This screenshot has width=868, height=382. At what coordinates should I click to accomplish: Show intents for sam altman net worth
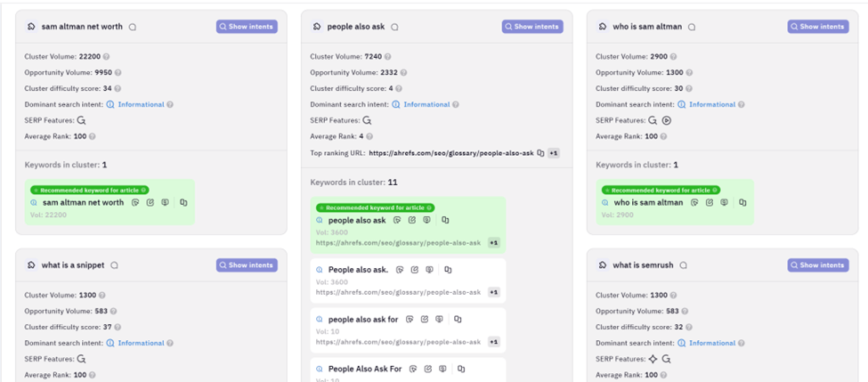click(247, 27)
